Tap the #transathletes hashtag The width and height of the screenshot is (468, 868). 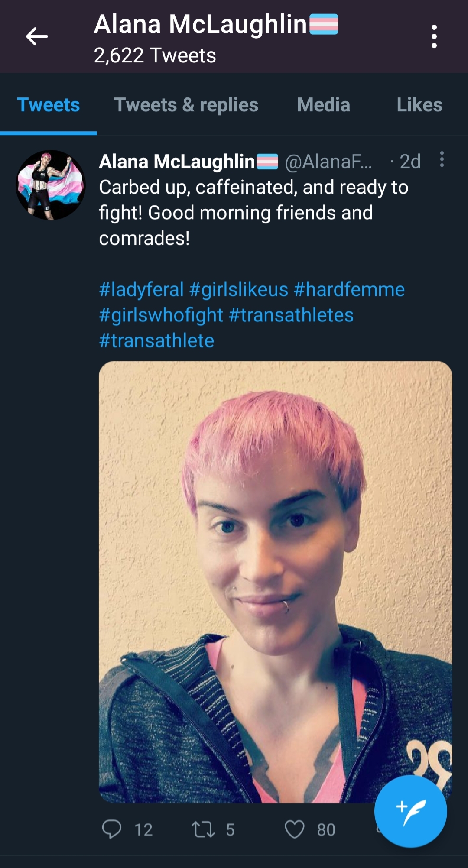coord(291,315)
